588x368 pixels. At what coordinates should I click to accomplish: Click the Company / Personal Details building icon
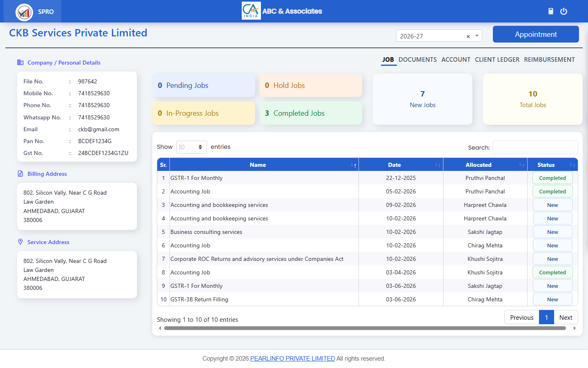point(20,63)
